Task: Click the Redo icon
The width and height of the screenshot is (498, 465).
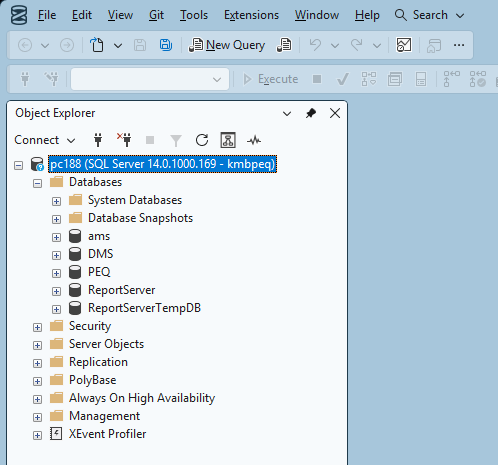Action: (x=356, y=45)
